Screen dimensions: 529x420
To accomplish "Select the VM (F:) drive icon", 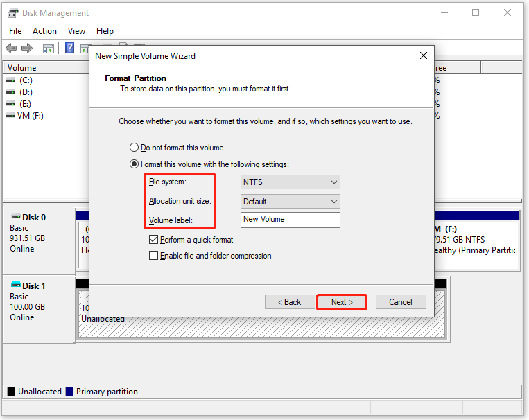I will [10, 116].
